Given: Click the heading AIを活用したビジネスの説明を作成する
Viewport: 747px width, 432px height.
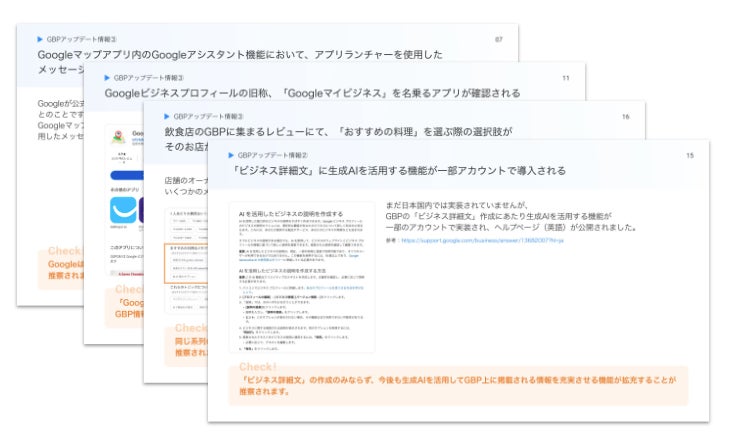Looking at the screenshot, I should pos(291,214).
